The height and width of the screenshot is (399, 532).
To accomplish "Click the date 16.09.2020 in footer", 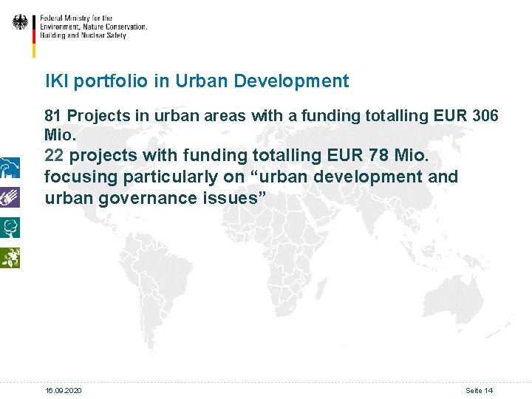I will pos(64,391).
